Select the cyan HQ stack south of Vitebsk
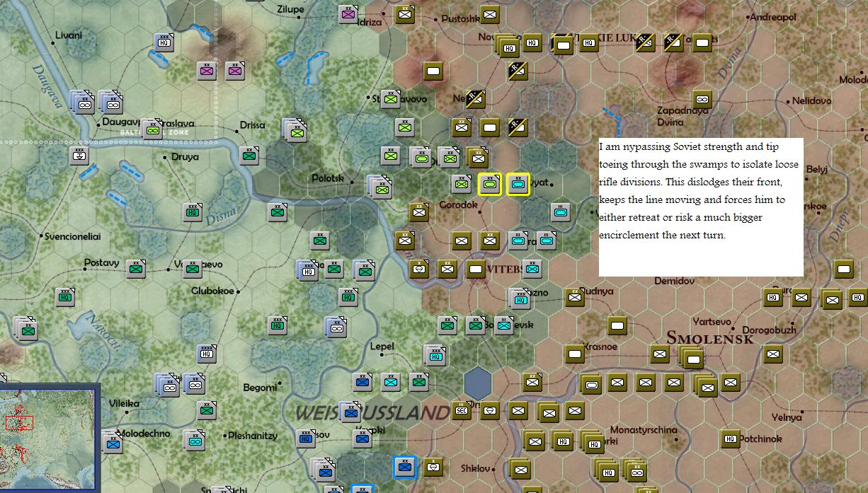The image size is (868, 493). [x=520, y=298]
